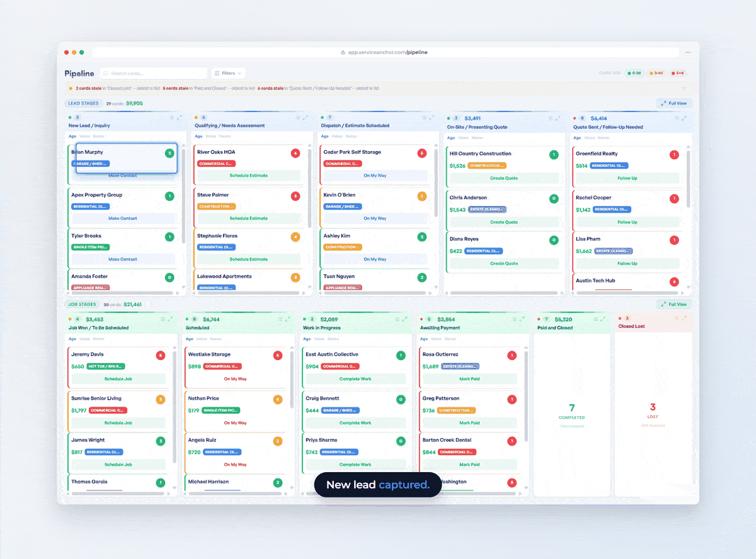The width and height of the screenshot is (756, 559).
Task: Expand the On-Site / Presenting Quote column
Action: [558, 118]
